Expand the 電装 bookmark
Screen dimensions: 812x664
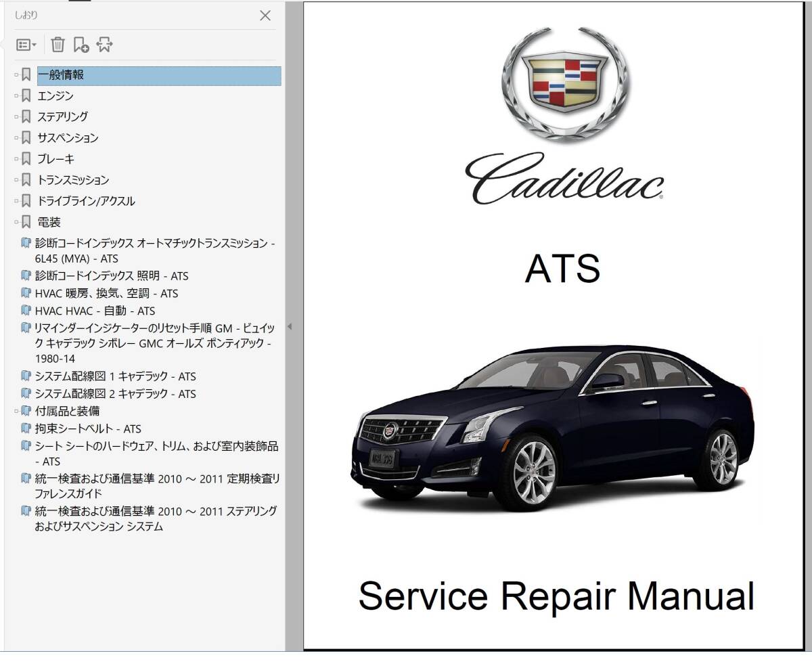(x=16, y=222)
